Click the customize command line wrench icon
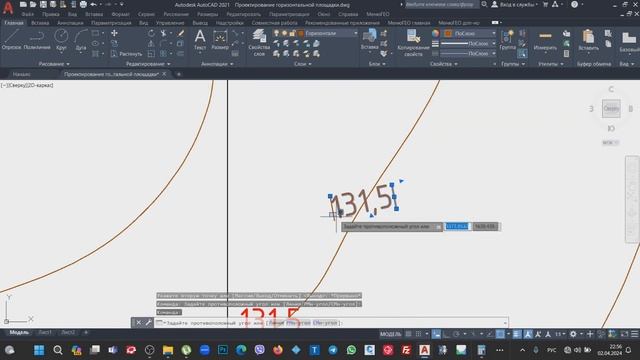Screen dimensions: 640x360 (148, 323)
